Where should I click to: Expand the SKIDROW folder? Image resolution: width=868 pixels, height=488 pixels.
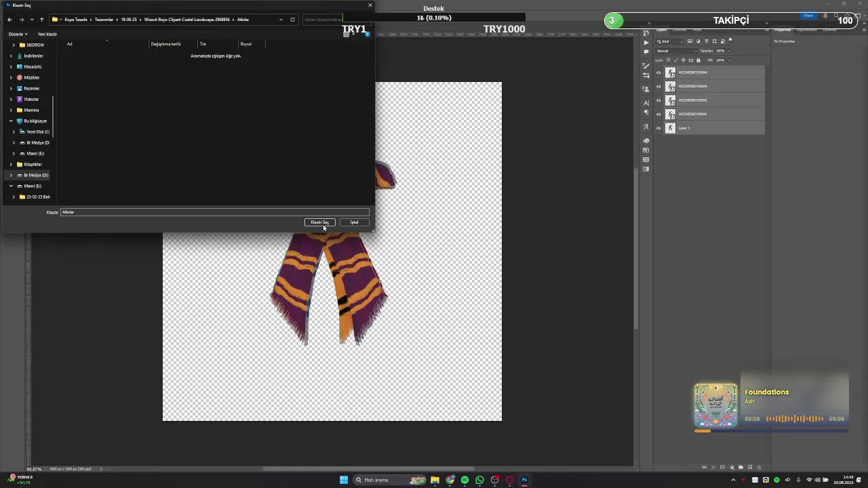click(x=14, y=45)
